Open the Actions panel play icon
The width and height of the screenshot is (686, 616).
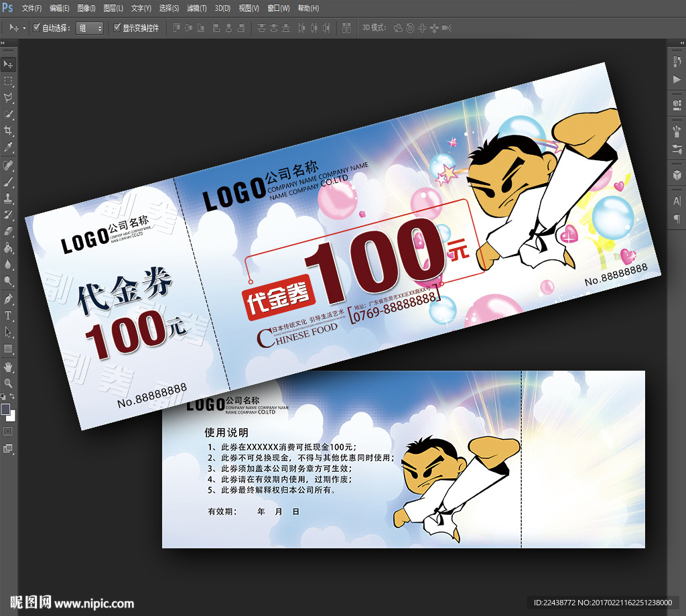click(677, 79)
